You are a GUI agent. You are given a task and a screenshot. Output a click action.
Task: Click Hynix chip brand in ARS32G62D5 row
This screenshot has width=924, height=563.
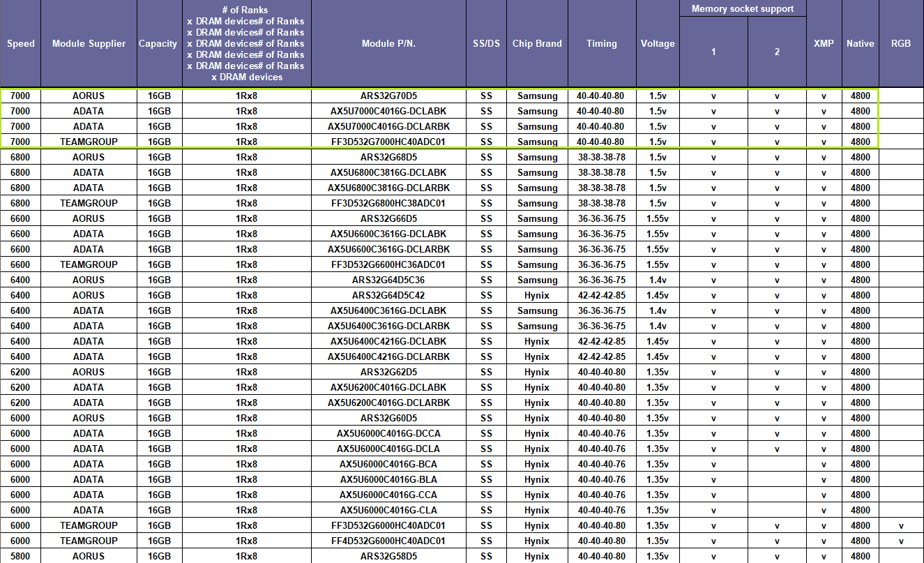coord(537,372)
